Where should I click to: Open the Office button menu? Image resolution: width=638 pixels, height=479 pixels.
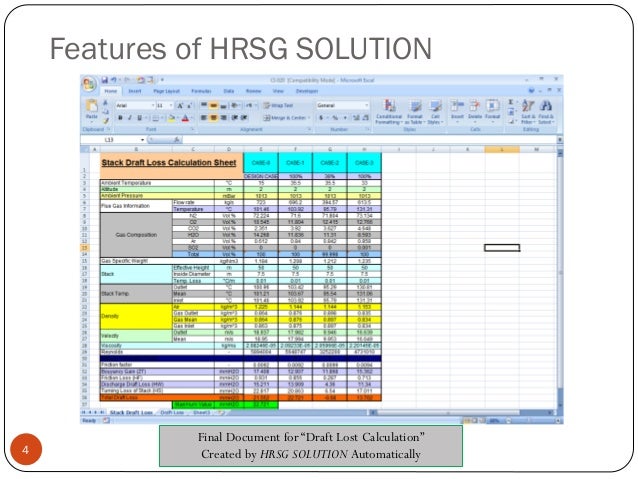coord(89,84)
